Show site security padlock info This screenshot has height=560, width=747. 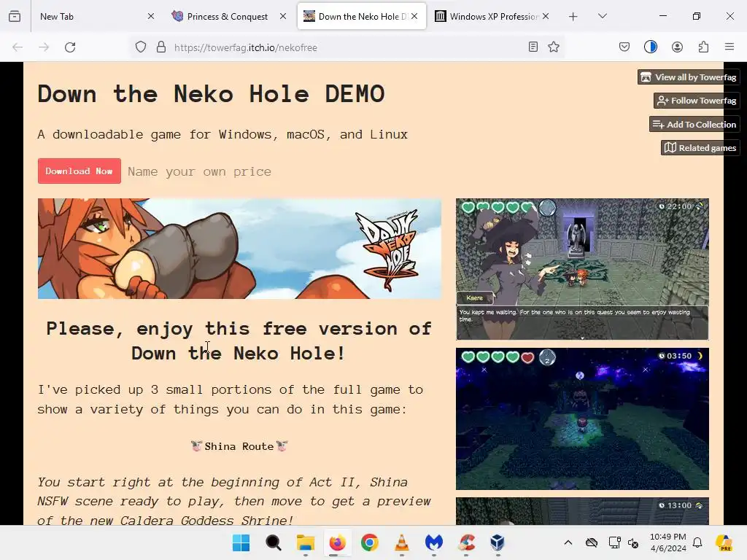pyautogui.click(x=161, y=47)
